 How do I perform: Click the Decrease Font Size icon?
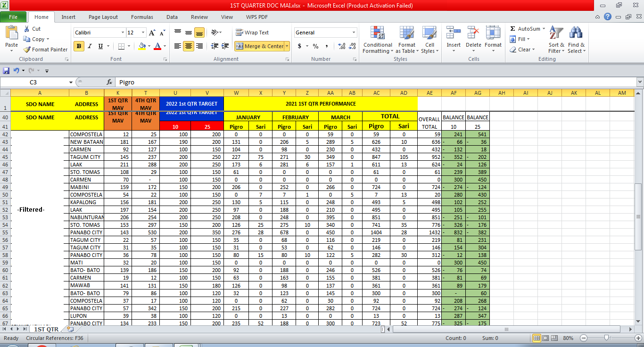point(162,33)
